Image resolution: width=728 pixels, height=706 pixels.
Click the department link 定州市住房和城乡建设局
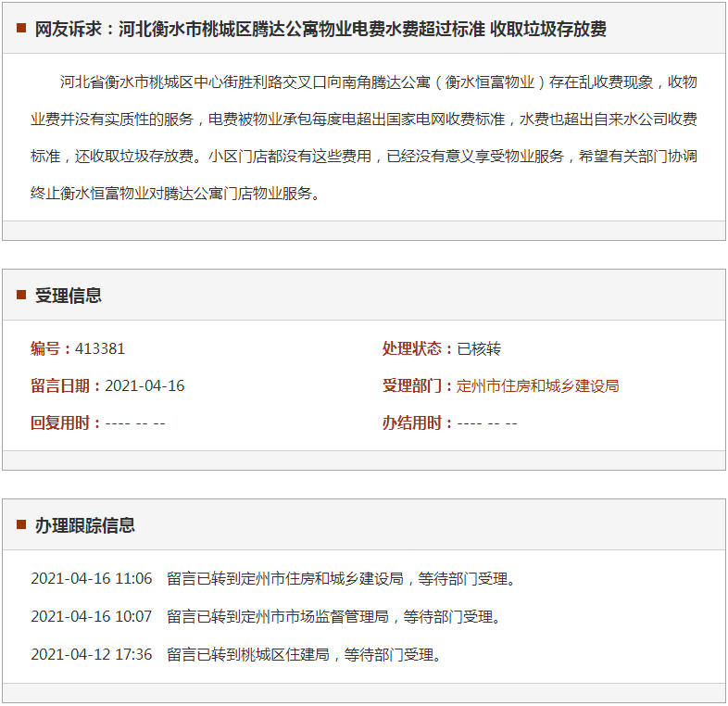pyautogui.click(x=537, y=386)
